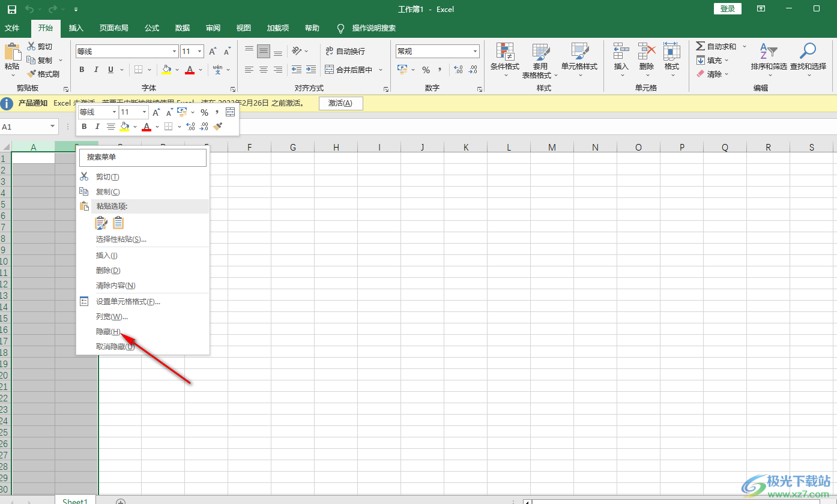Click the Insert cells (插入) ribbon icon
837x504 pixels.
point(621,52)
